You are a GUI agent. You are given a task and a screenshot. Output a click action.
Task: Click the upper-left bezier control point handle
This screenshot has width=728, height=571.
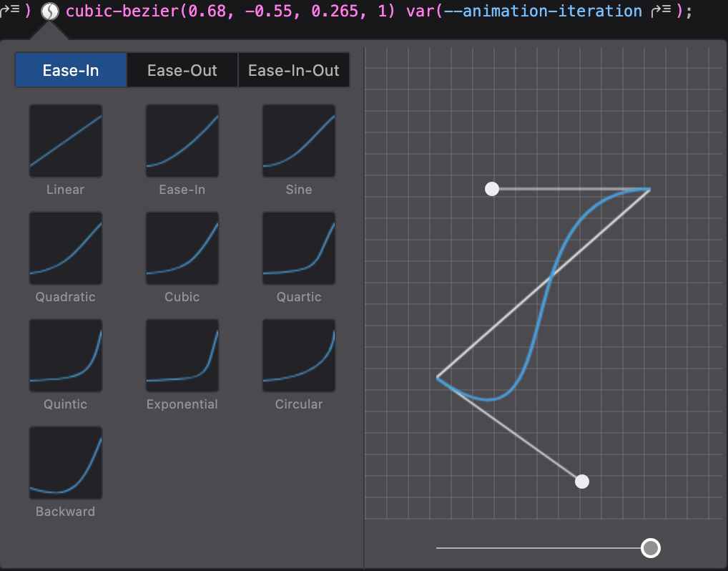point(491,189)
